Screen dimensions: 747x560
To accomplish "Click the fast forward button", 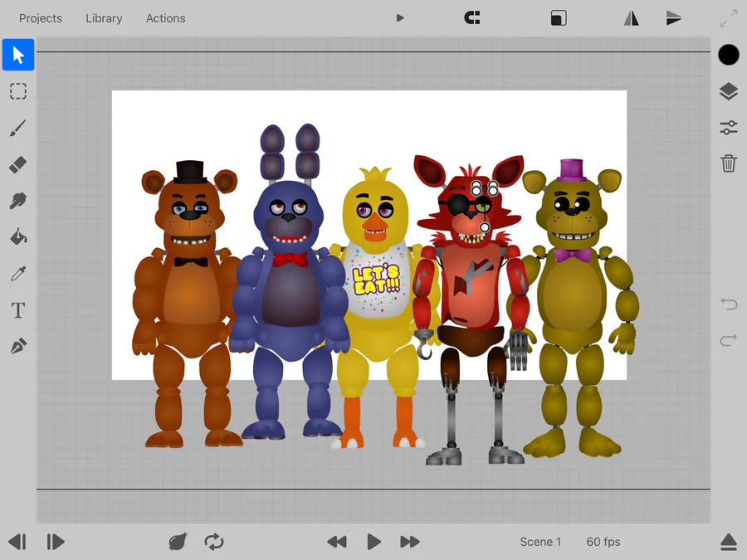I will tap(410, 542).
